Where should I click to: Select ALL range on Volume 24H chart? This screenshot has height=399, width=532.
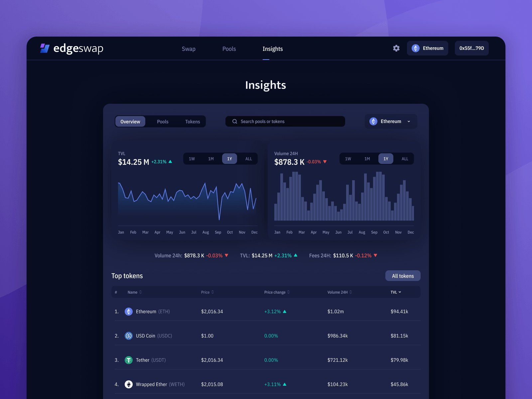(405, 159)
